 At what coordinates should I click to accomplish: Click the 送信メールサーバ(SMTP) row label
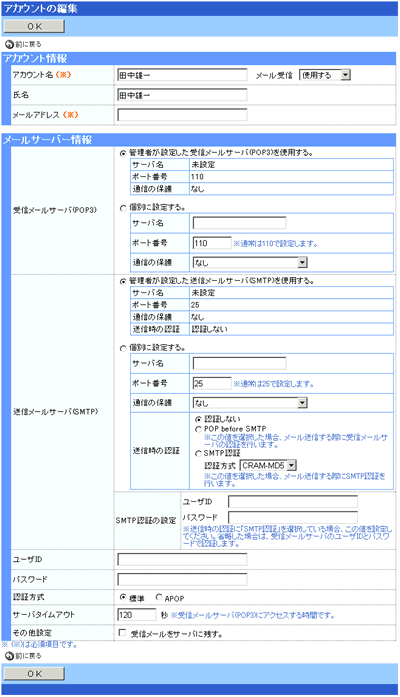(56, 412)
